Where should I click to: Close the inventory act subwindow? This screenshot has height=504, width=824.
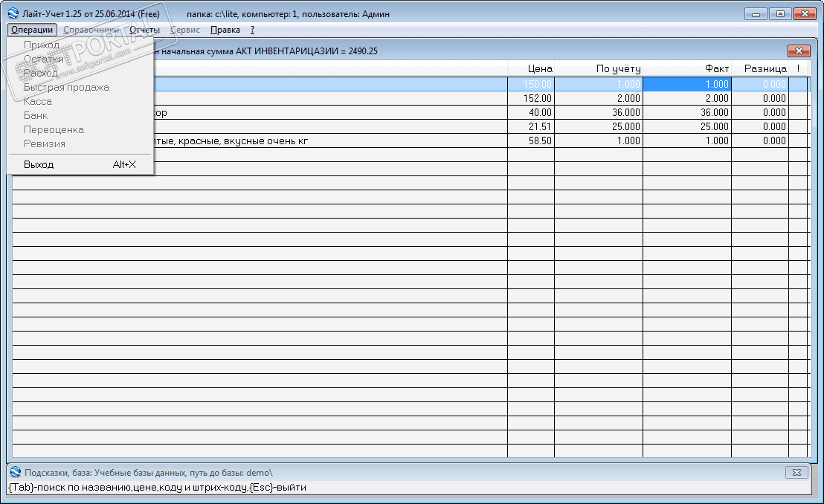coord(799,51)
